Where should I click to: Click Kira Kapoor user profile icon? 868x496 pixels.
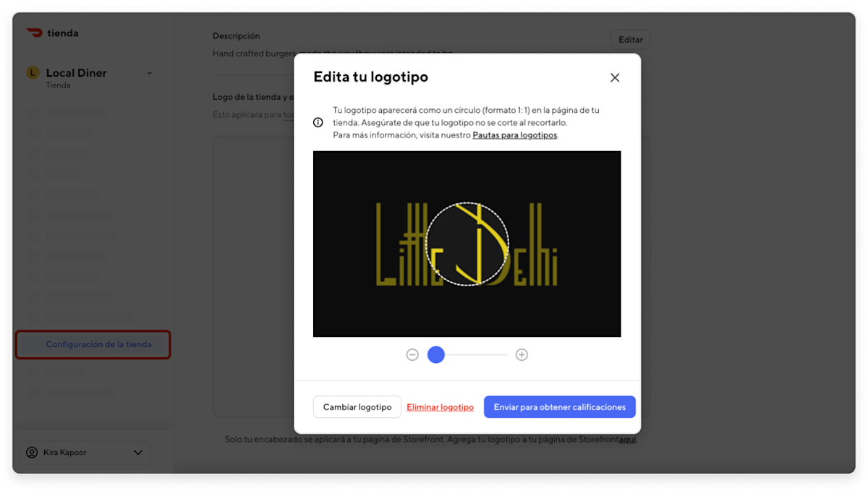[x=32, y=453]
